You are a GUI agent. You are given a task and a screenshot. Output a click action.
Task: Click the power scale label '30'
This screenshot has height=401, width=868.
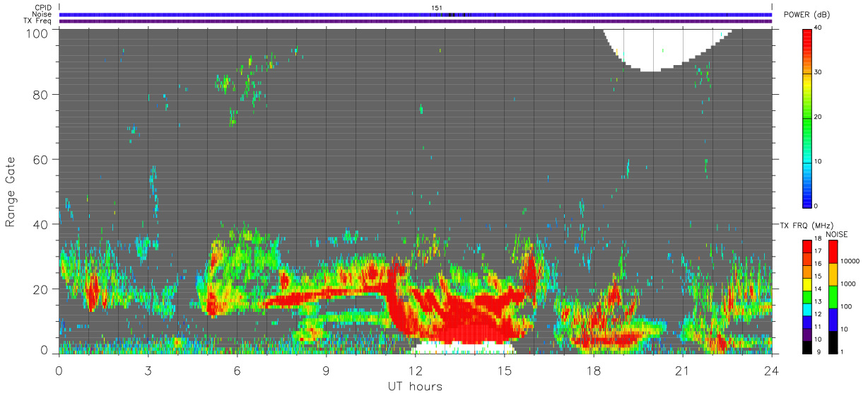point(819,73)
